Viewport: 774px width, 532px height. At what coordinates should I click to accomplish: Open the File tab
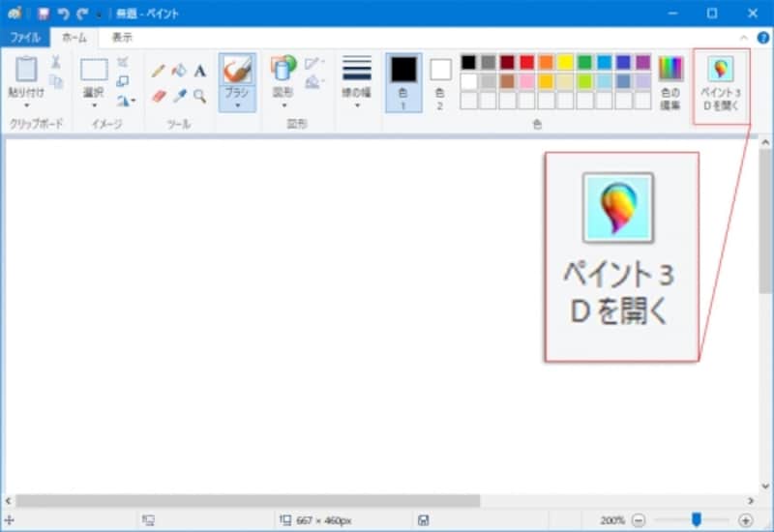(25, 38)
